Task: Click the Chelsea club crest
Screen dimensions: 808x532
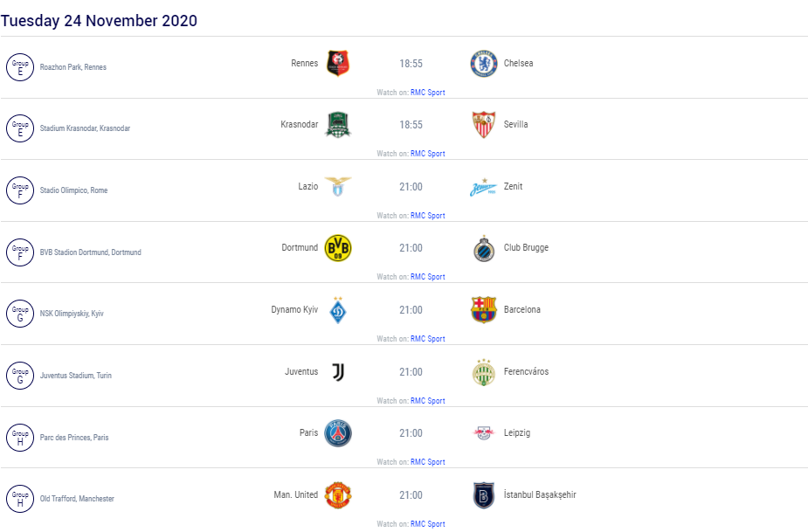Action: (x=483, y=64)
